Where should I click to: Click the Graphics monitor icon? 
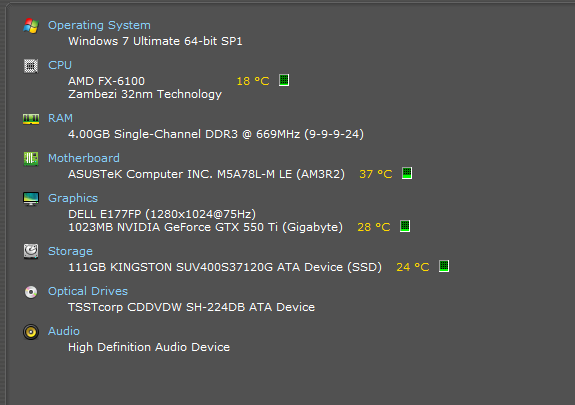31,199
